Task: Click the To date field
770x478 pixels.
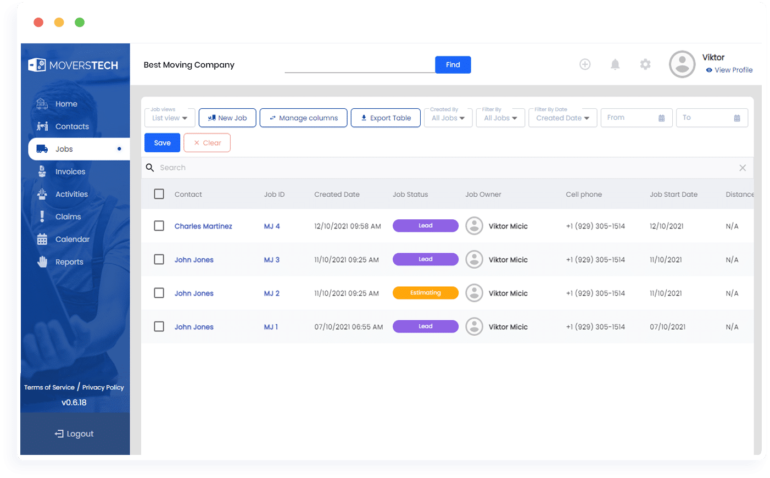Action: coord(712,118)
